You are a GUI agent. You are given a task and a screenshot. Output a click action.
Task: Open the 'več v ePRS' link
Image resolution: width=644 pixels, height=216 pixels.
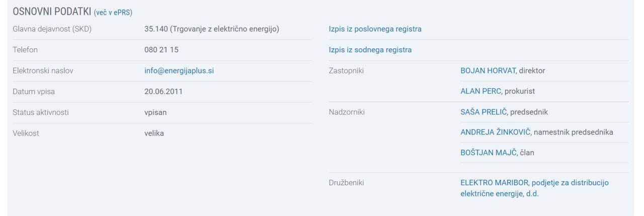click(x=113, y=12)
